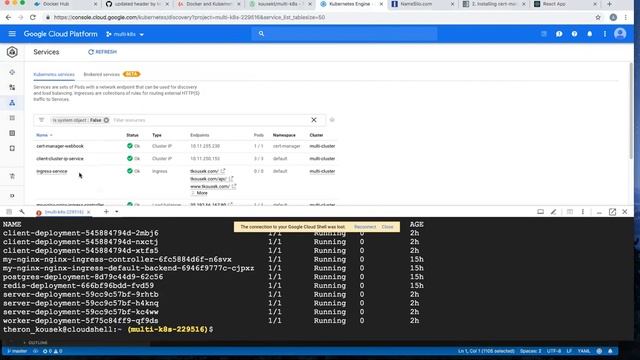Viewport: 640px width, 360px height.
Task: Remove the Is system object False chip
Action: [x=106, y=120]
